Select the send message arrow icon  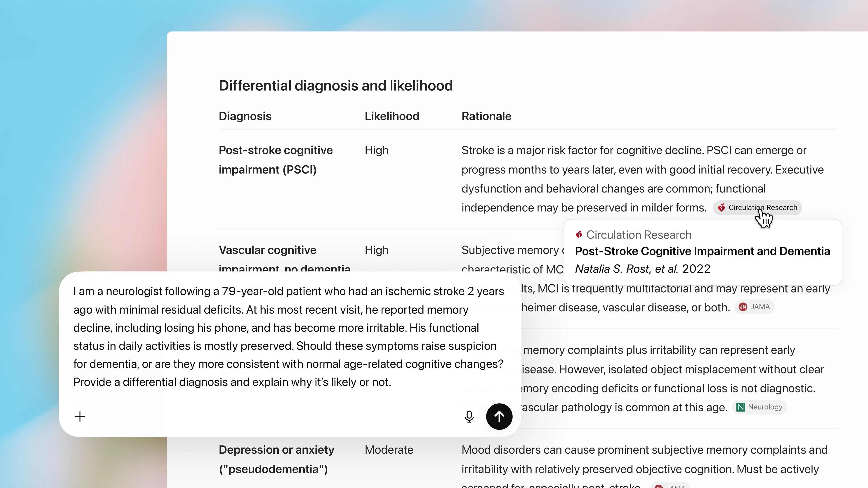click(499, 417)
